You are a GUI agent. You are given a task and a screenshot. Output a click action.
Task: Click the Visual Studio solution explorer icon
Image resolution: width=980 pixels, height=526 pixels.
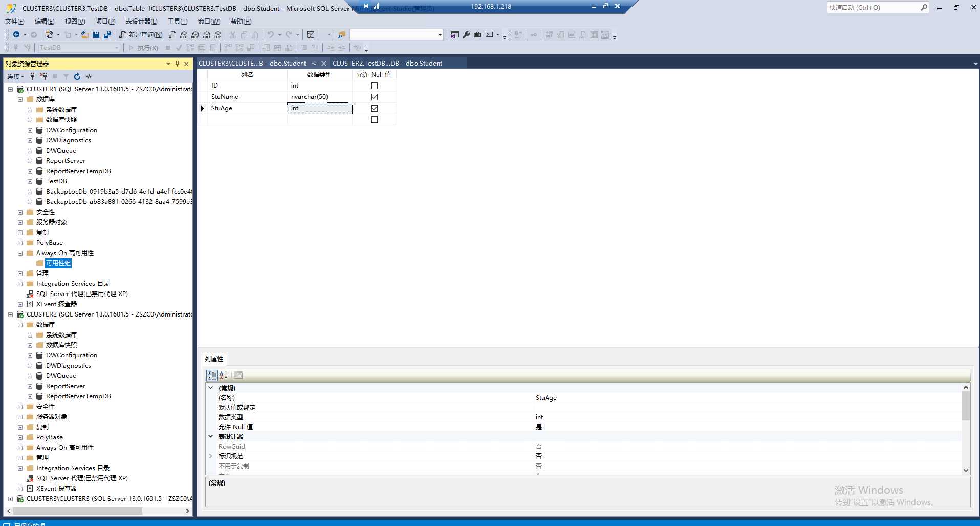[x=455, y=35]
